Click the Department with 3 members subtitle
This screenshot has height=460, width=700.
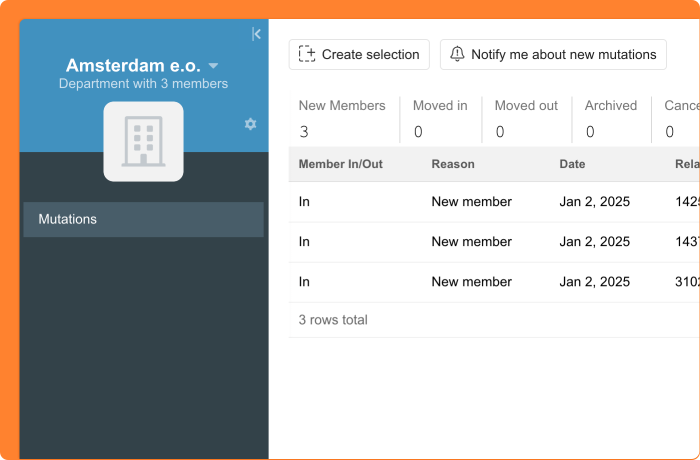click(x=143, y=84)
